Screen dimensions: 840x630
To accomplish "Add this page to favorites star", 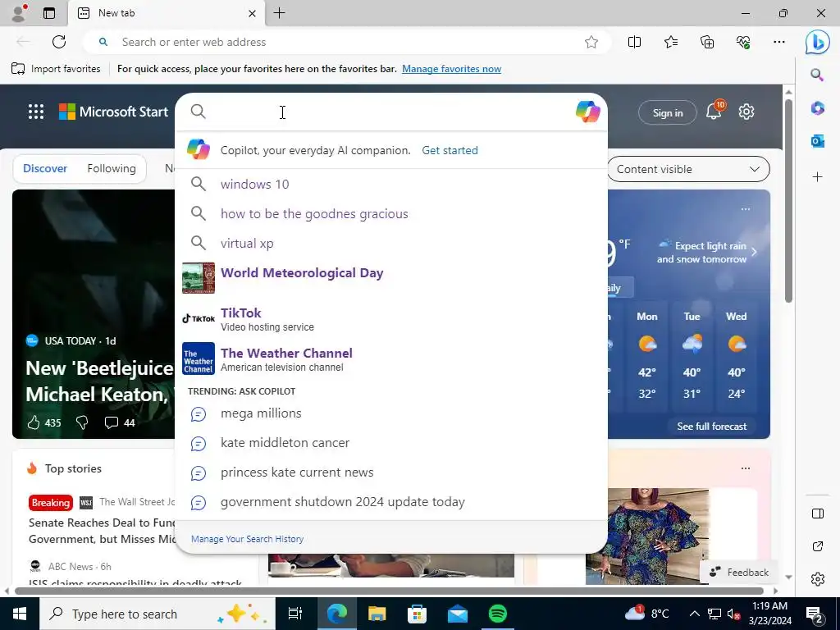I will [x=591, y=42].
